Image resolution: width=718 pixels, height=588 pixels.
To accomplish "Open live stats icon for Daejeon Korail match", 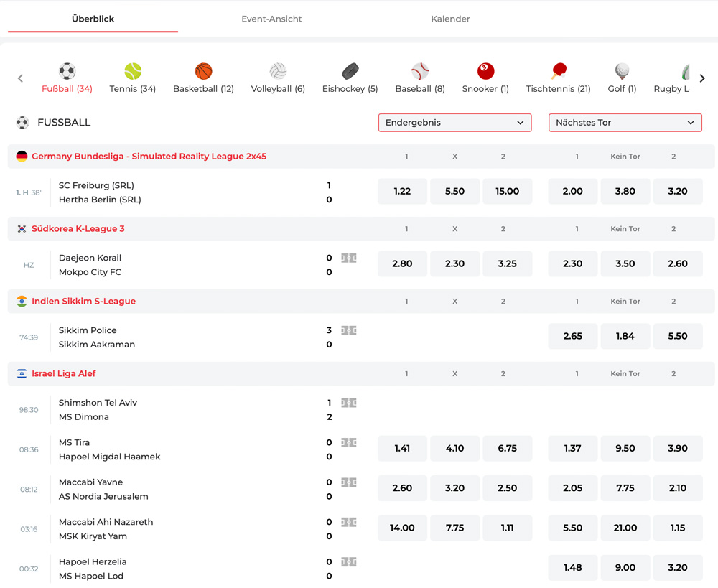I will pos(349,258).
